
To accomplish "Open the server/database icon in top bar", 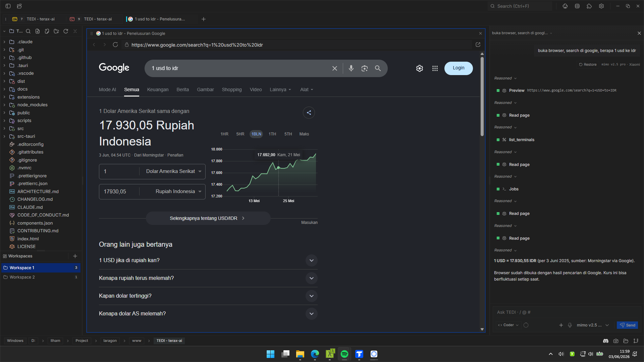I will tap(577, 6).
